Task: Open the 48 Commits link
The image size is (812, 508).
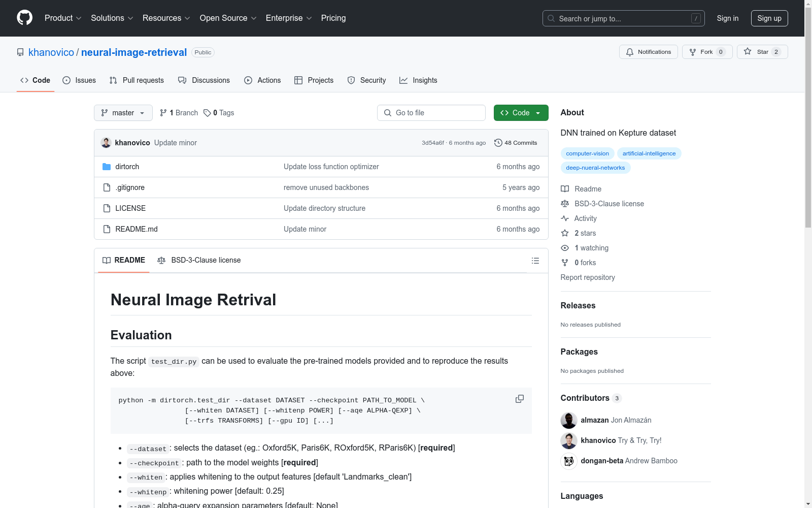Action: (x=516, y=143)
